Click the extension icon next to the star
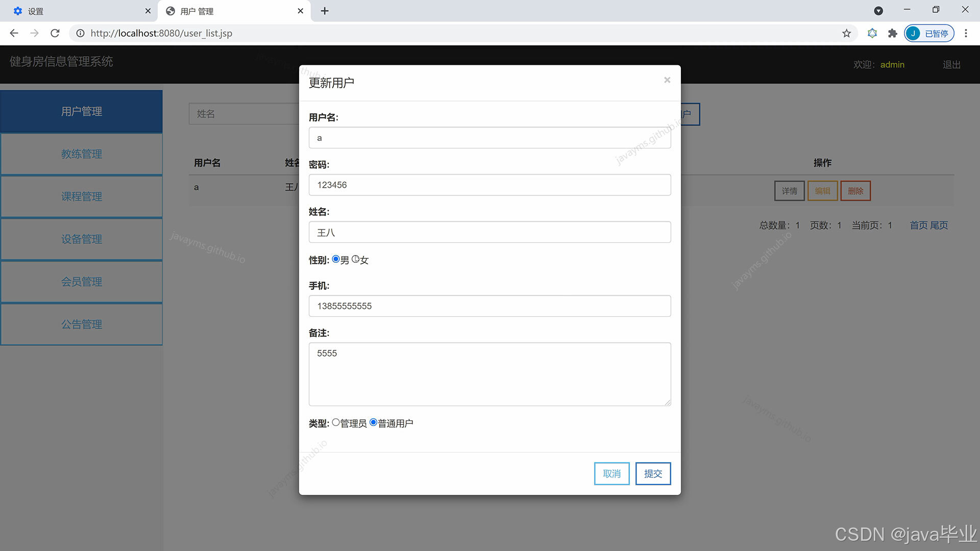 pos(872,33)
